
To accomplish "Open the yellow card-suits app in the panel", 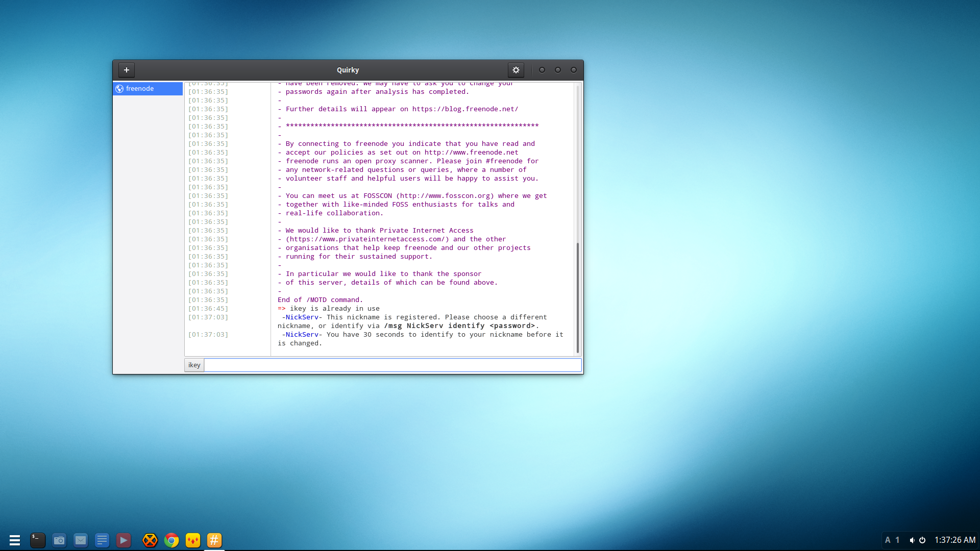I will 193,540.
